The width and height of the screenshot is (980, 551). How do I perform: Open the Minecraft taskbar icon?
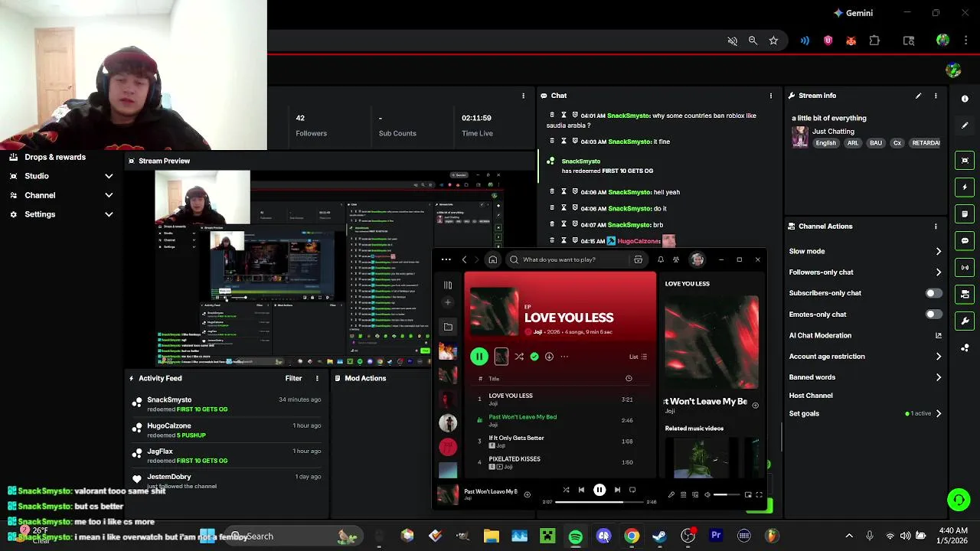(547, 536)
